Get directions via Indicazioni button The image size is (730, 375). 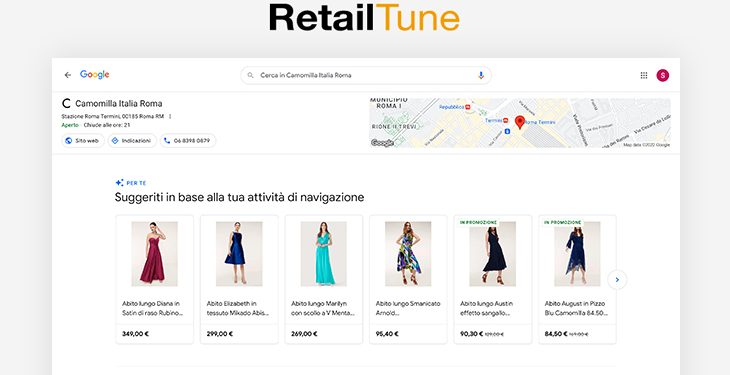pos(132,141)
